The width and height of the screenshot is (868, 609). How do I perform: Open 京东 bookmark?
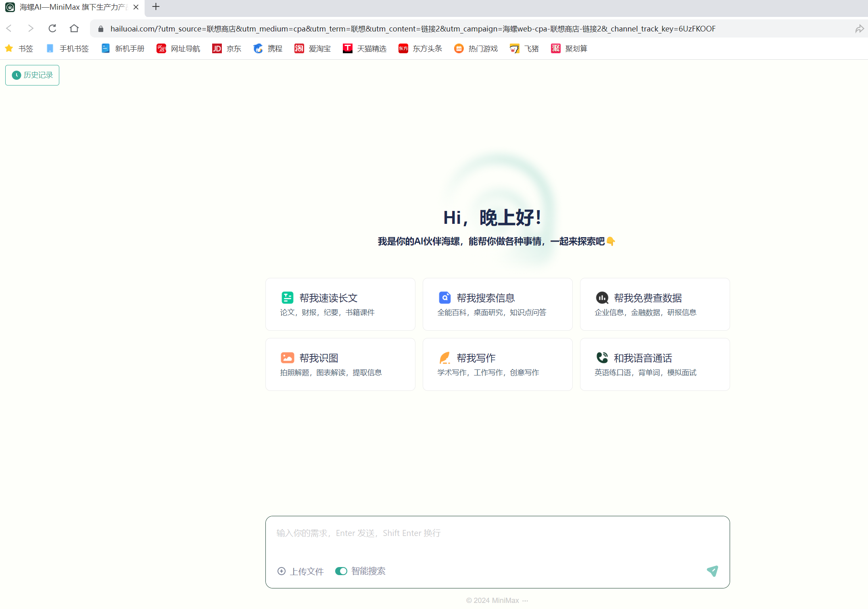pos(227,48)
